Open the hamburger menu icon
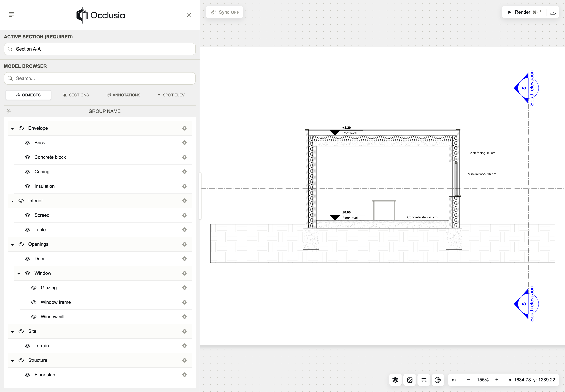Image resolution: width=565 pixels, height=392 pixels. click(11, 15)
